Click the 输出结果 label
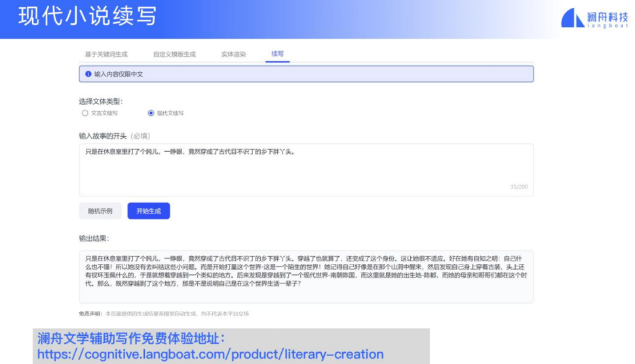The image size is (635, 364). 94,238
